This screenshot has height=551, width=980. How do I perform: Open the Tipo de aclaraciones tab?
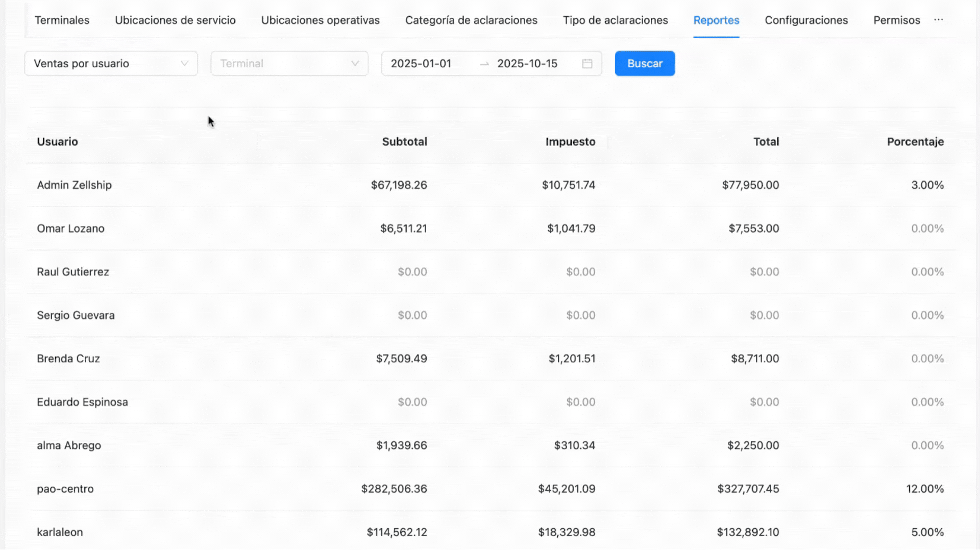[x=615, y=20]
